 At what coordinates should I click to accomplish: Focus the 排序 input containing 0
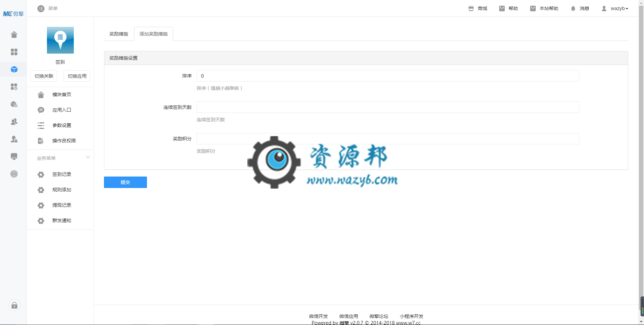tap(388, 76)
